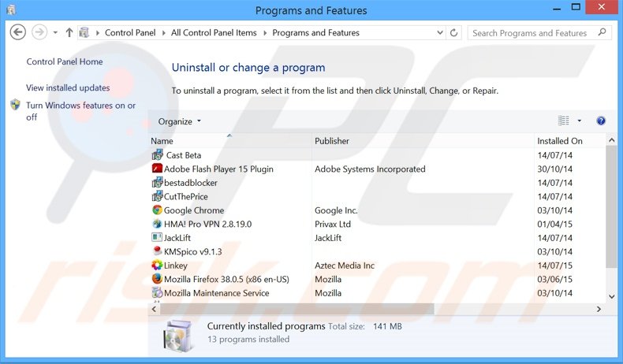Image resolution: width=623 pixels, height=364 pixels.
Task: Click the 01/04/15 install date
Action: [x=554, y=225]
